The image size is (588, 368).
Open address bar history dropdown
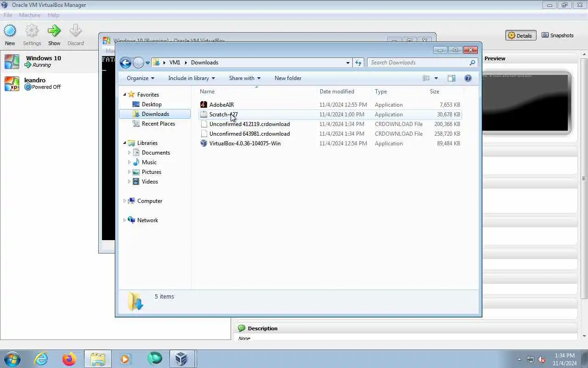(348, 63)
